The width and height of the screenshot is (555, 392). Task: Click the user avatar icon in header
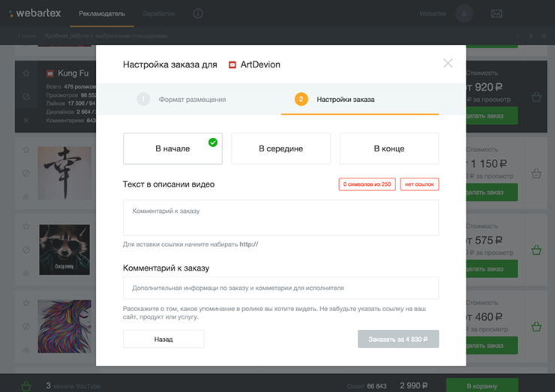(x=465, y=13)
